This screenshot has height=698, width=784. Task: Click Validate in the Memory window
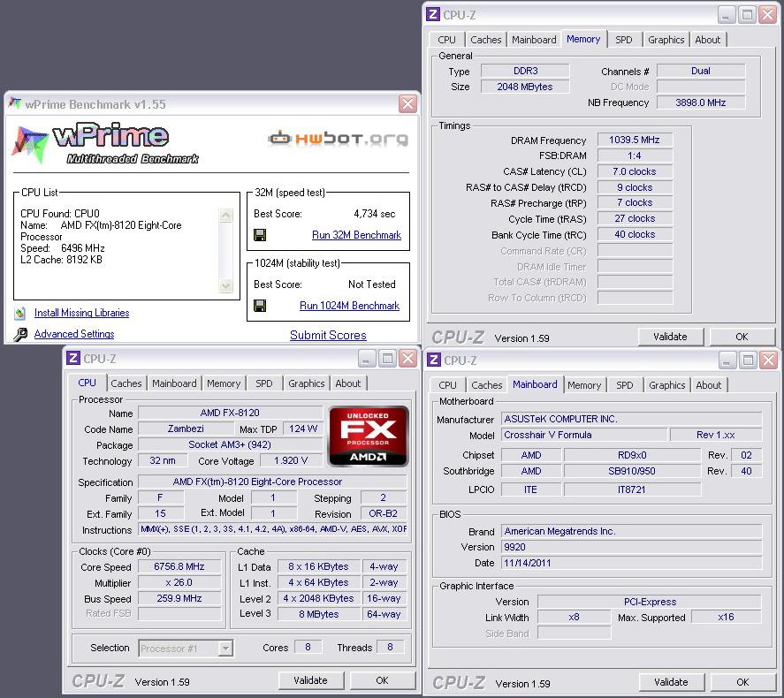pyautogui.click(x=671, y=337)
